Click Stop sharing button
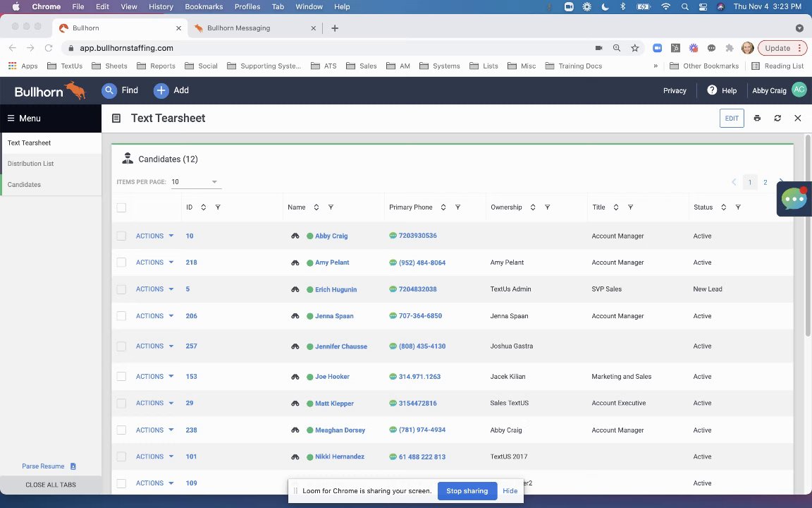The height and width of the screenshot is (508, 812). (x=467, y=491)
